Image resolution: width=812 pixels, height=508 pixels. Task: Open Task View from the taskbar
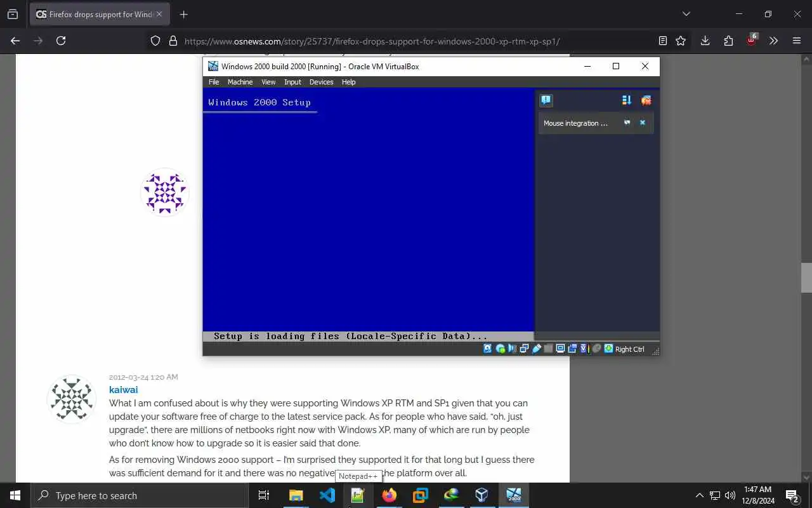coord(264,495)
